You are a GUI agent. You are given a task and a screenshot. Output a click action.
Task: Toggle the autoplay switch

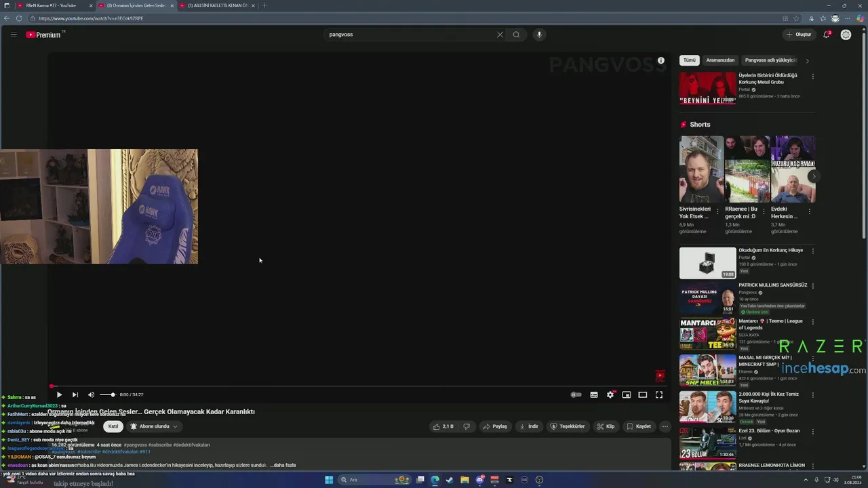click(576, 394)
